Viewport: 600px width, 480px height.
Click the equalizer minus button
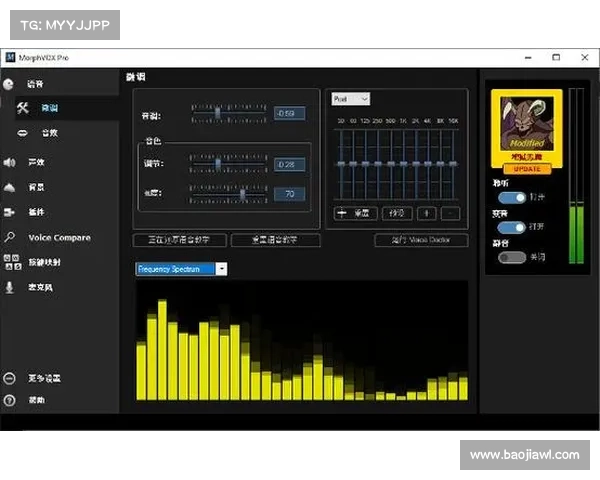click(450, 213)
